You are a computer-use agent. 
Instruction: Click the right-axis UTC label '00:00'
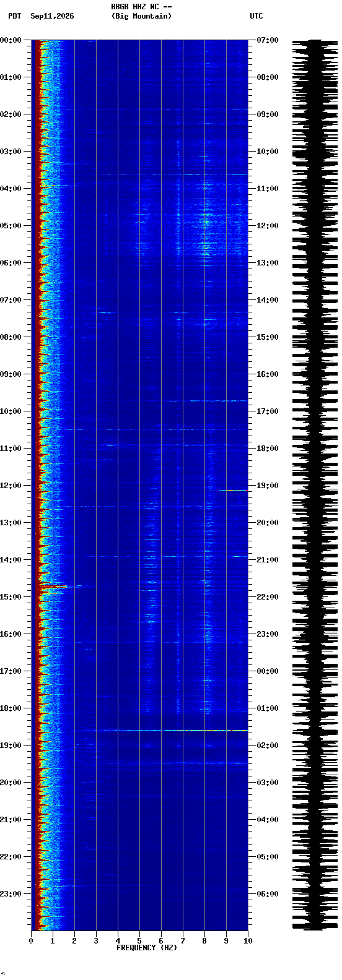267,671
